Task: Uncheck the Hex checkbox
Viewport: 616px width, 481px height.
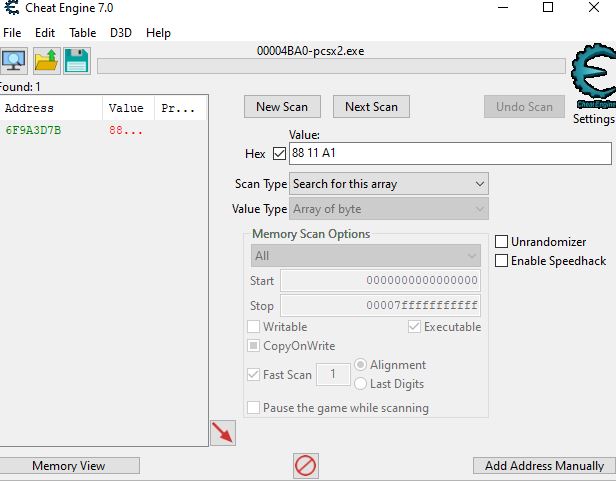Action: click(279, 153)
